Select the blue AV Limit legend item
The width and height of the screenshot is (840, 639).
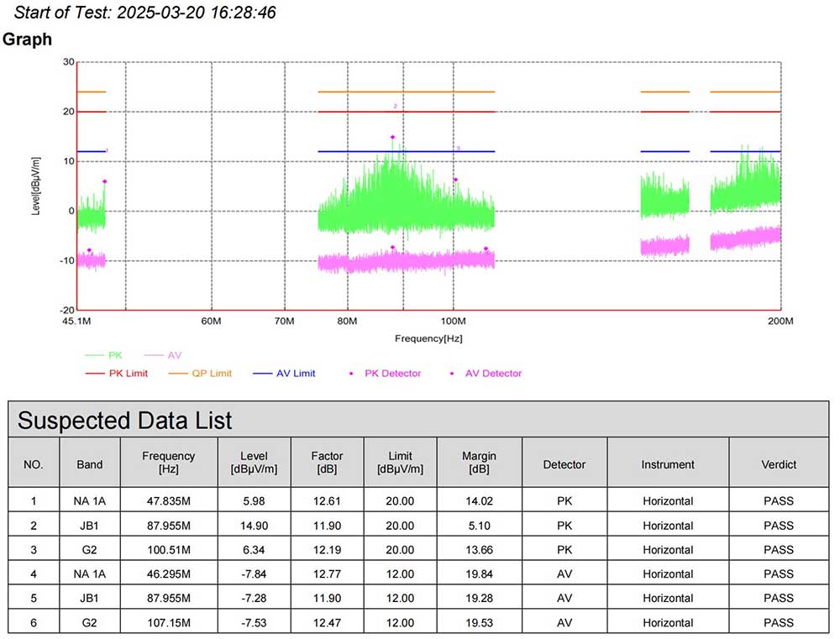pyautogui.click(x=284, y=374)
